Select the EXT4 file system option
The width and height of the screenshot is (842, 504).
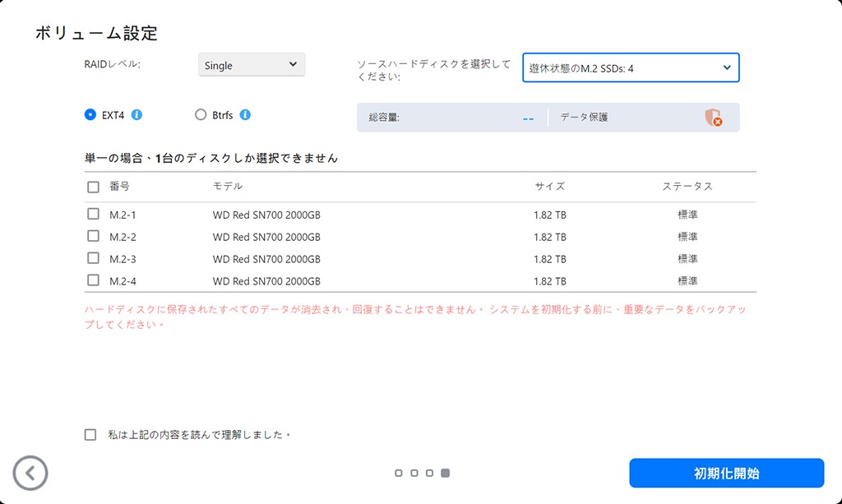click(x=90, y=115)
